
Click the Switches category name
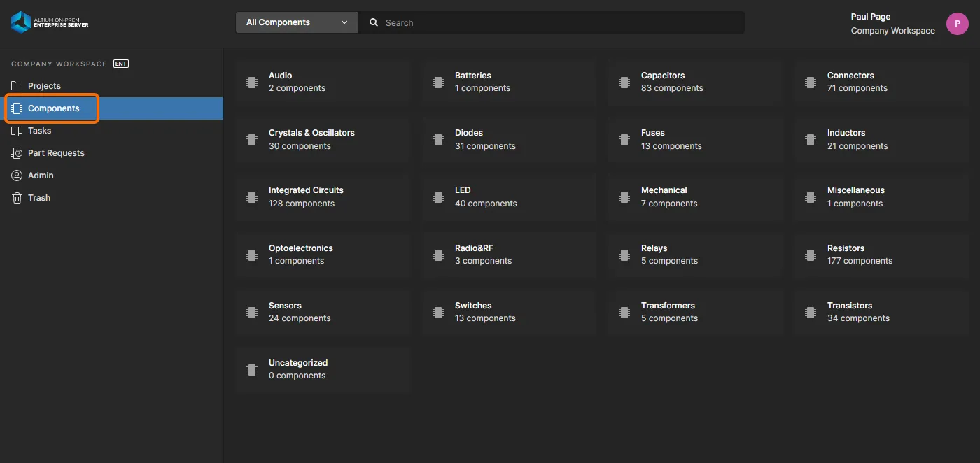pyautogui.click(x=473, y=306)
